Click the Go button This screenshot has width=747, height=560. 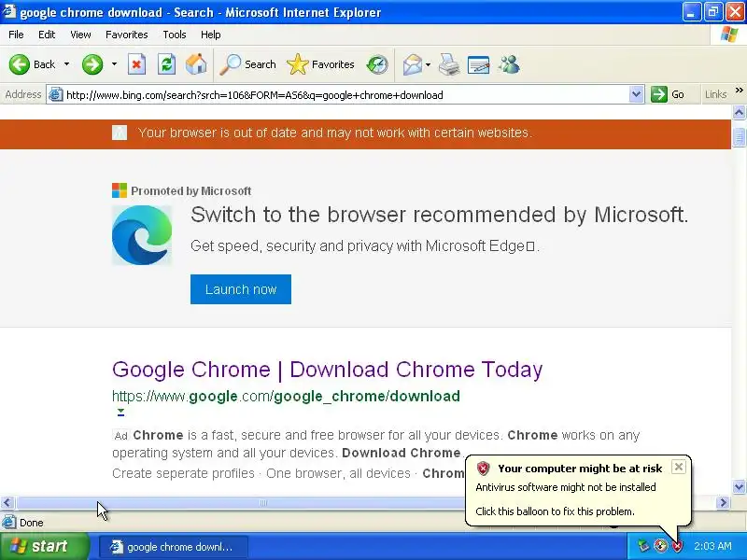click(668, 95)
